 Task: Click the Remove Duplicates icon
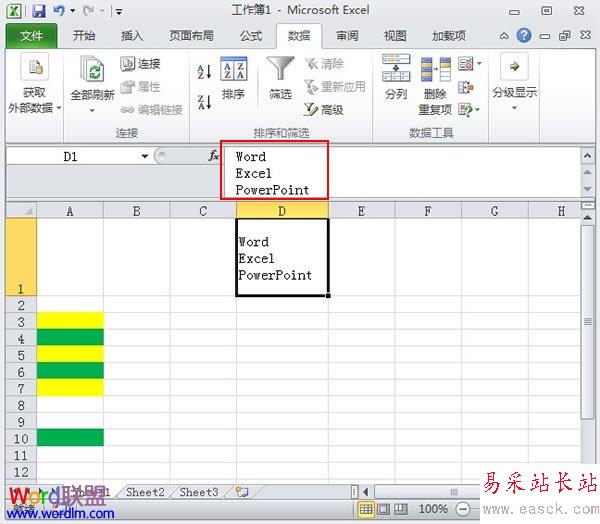tap(435, 69)
